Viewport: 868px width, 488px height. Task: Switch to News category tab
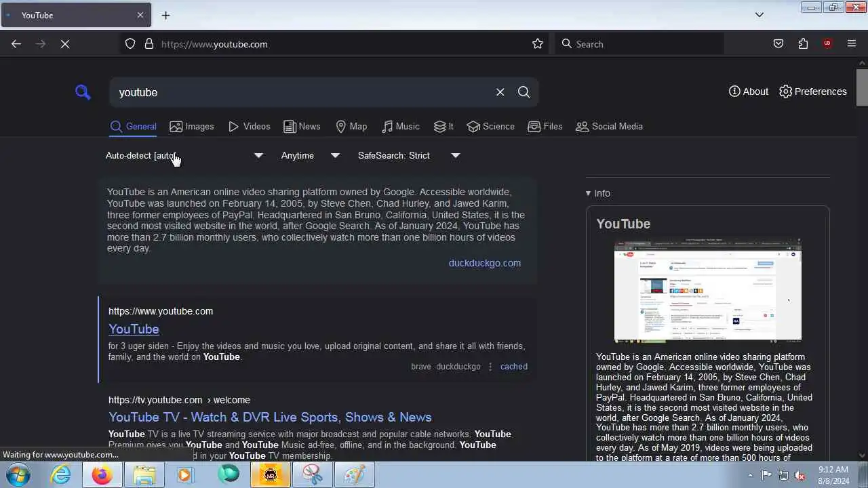pyautogui.click(x=302, y=126)
